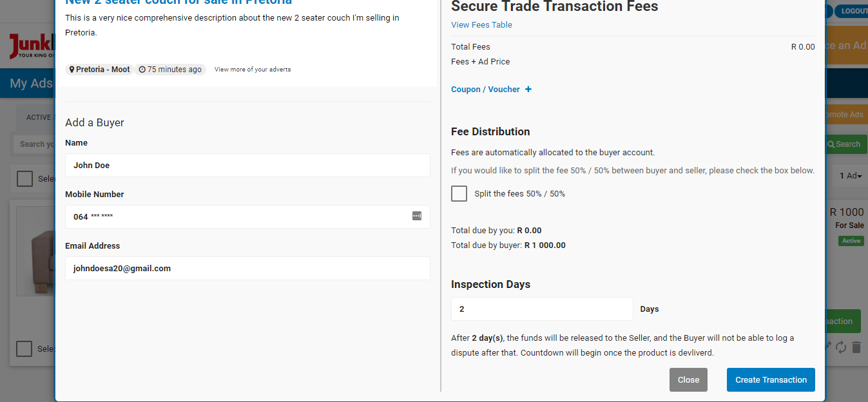Check the Select box below the couch photo
The width and height of the screenshot is (868, 402).
click(x=24, y=349)
